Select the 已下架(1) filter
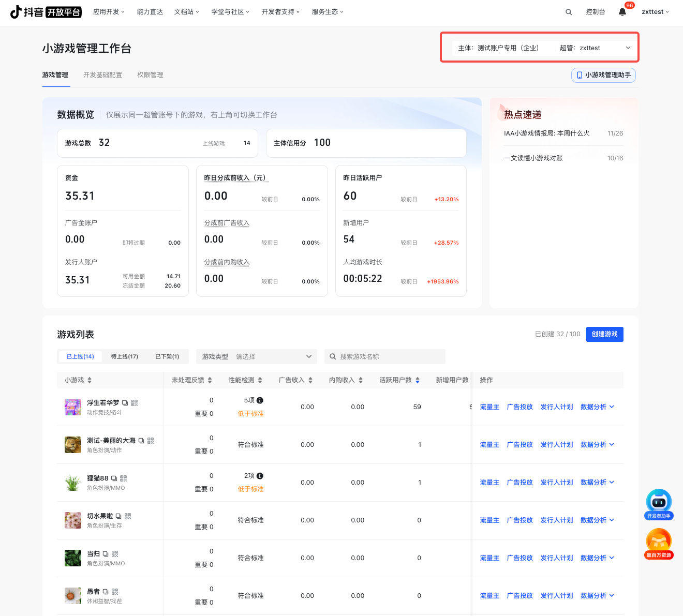Image resolution: width=683 pixels, height=616 pixels. pos(167,357)
